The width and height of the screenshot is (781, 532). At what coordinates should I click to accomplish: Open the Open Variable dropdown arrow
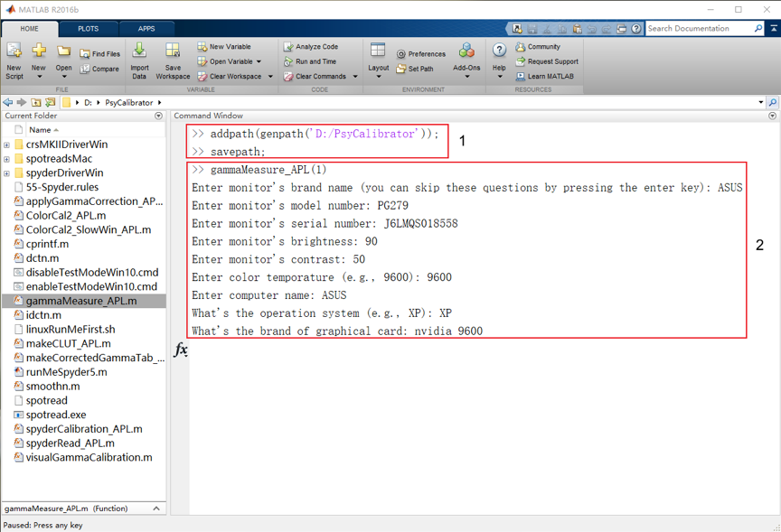(259, 61)
